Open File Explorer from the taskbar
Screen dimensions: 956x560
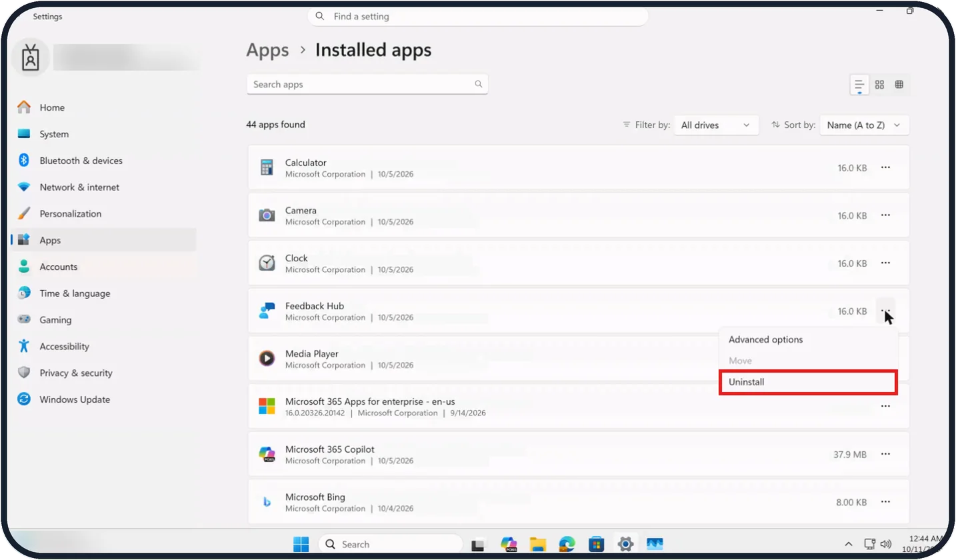coord(538,544)
